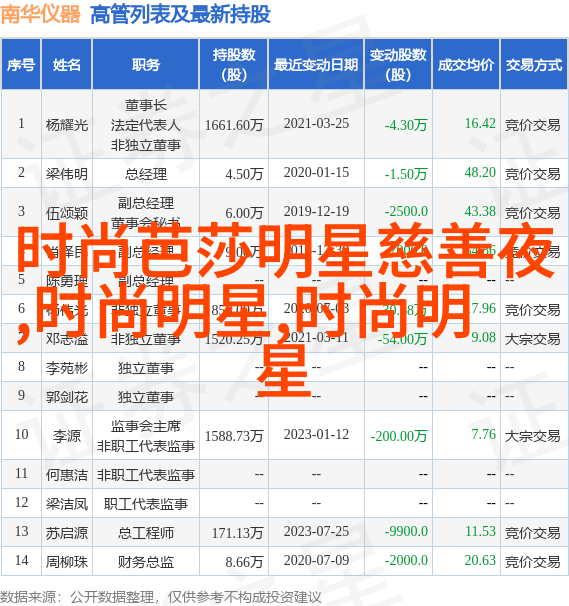Select 苏启源 in row 13
This screenshot has width=569, height=606.
point(66,533)
